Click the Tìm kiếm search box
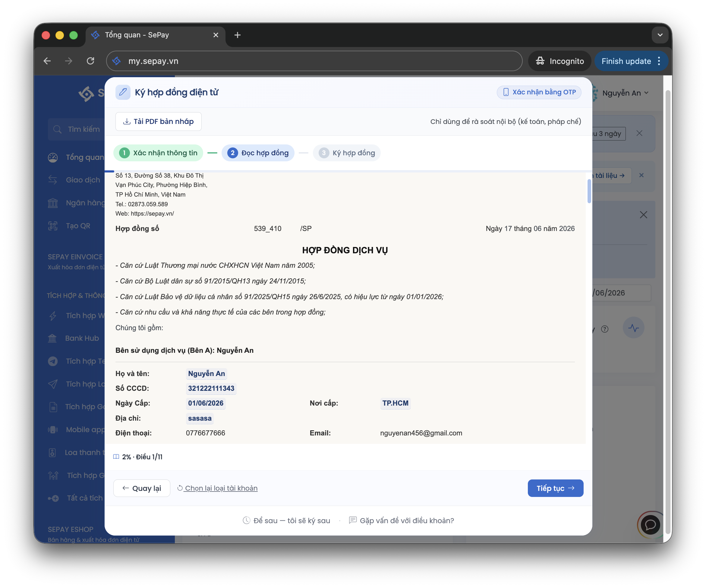The image size is (706, 588). tap(77, 129)
